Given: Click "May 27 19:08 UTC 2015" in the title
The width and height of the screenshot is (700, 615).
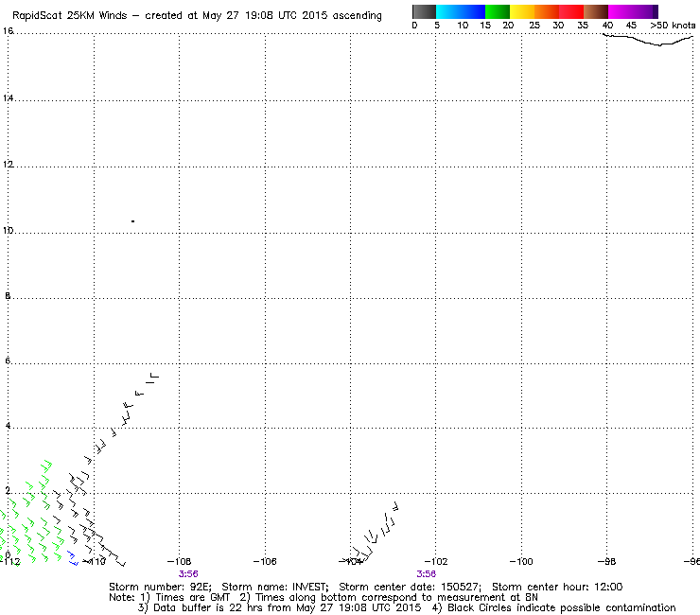Looking at the screenshot, I should 265,15.
